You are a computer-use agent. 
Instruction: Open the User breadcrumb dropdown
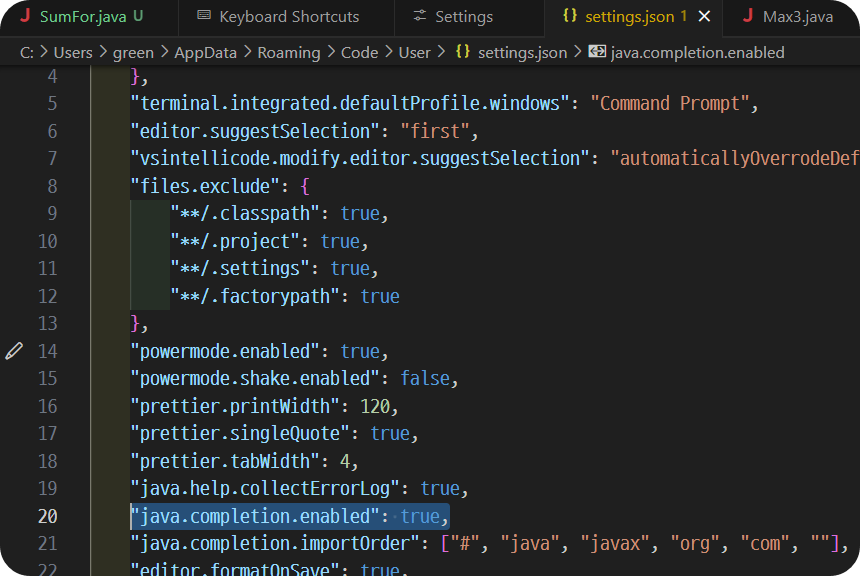coord(414,52)
